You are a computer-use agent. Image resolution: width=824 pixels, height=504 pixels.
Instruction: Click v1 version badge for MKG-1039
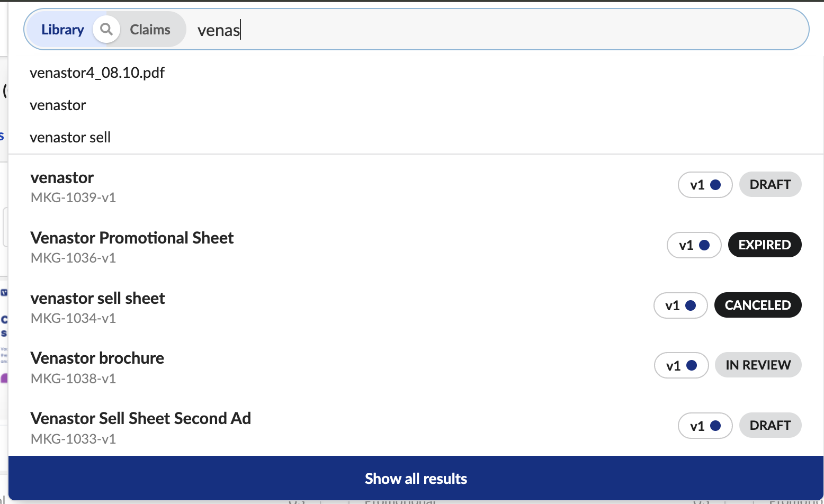coord(705,185)
